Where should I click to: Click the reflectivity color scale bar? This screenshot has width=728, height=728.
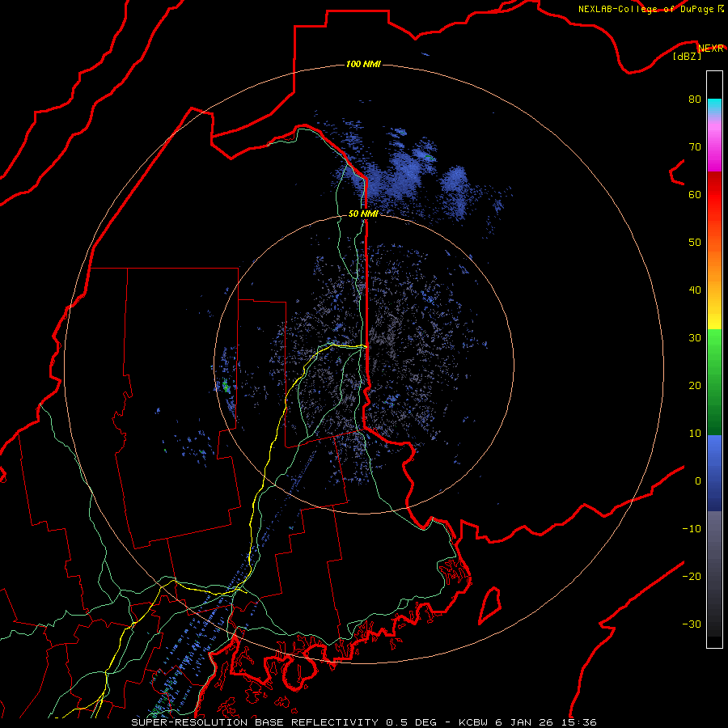(714, 359)
